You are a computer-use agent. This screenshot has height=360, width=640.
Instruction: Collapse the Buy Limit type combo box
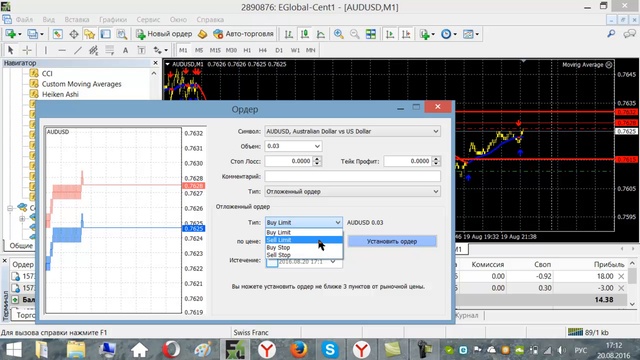[x=304, y=222]
